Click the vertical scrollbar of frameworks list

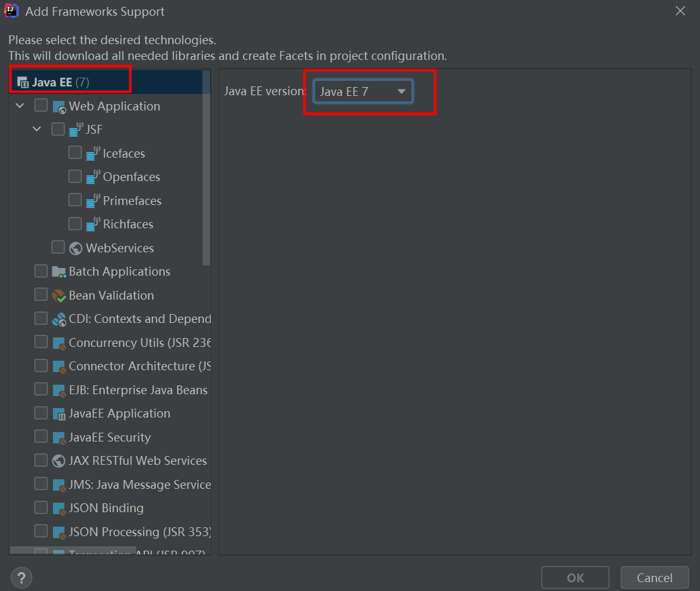pyautogui.click(x=206, y=168)
